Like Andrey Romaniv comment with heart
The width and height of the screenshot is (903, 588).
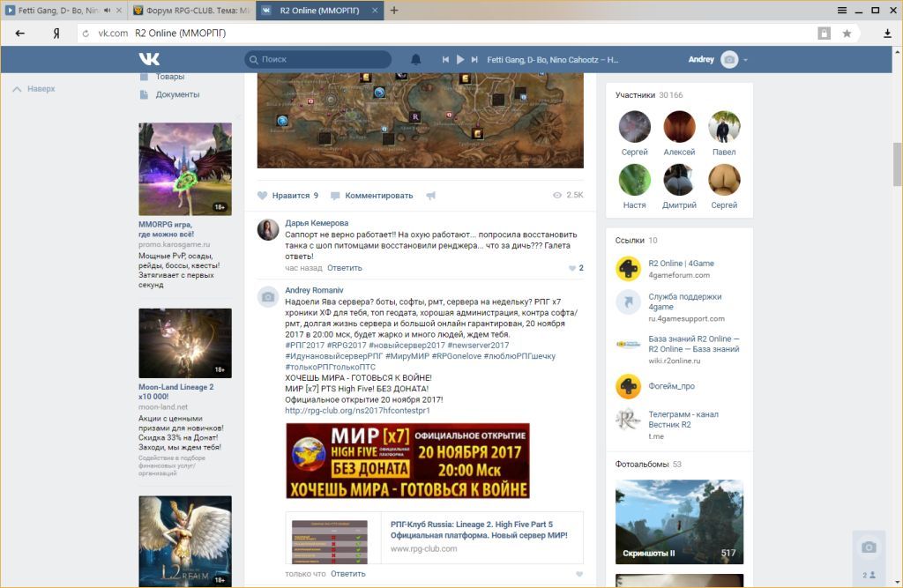point(578,574)
